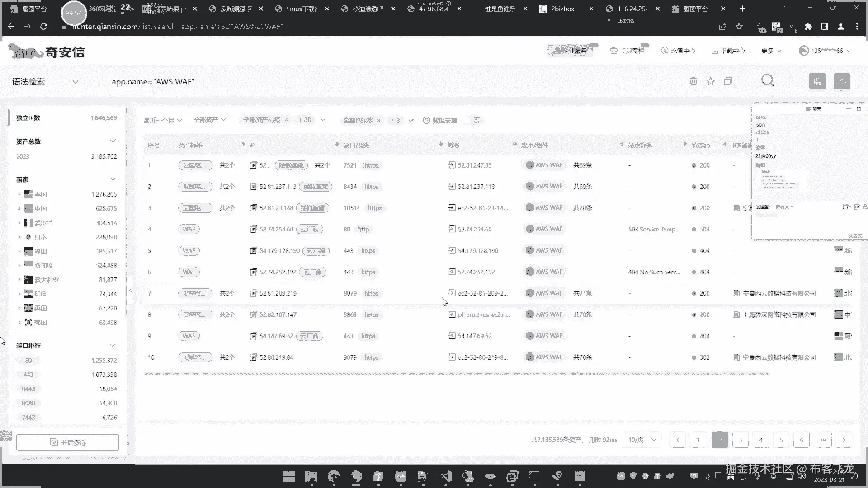This screenshot has width=868, height=488.
Task: Click the copy query icon
Action: click(x=728, y=81)
